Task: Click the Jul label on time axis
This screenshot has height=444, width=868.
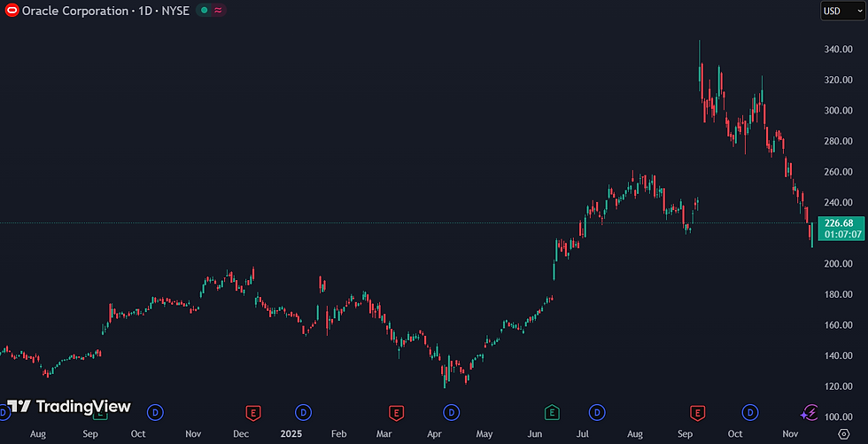Action: point(584,434)
